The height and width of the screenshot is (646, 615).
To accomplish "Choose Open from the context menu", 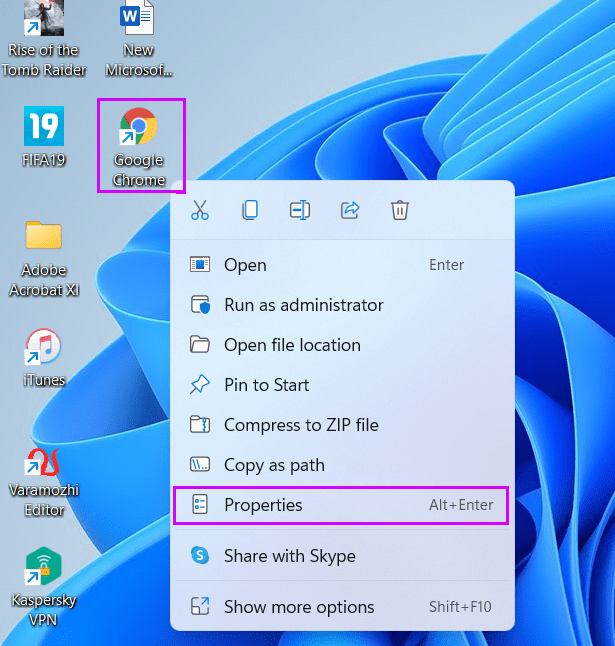I will pos(342,264).
